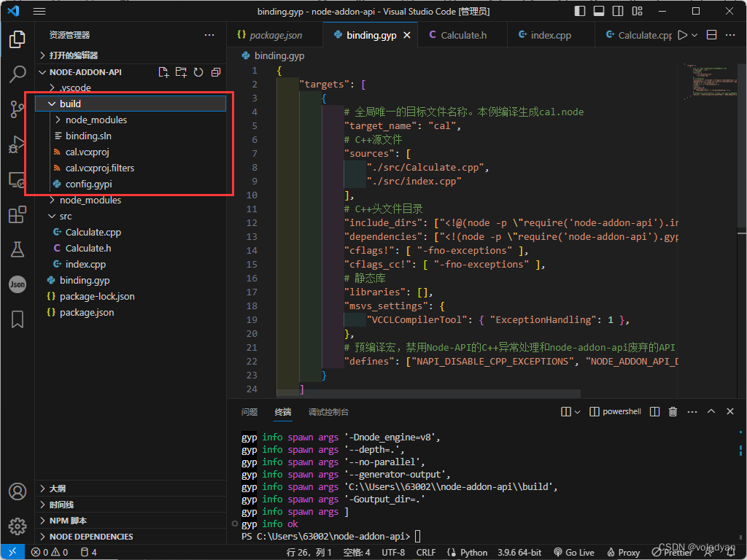Open explorer views ellipsis menu
Image resolution: width=747 pixels, height=560 pixels.
(x=209, y=35)
